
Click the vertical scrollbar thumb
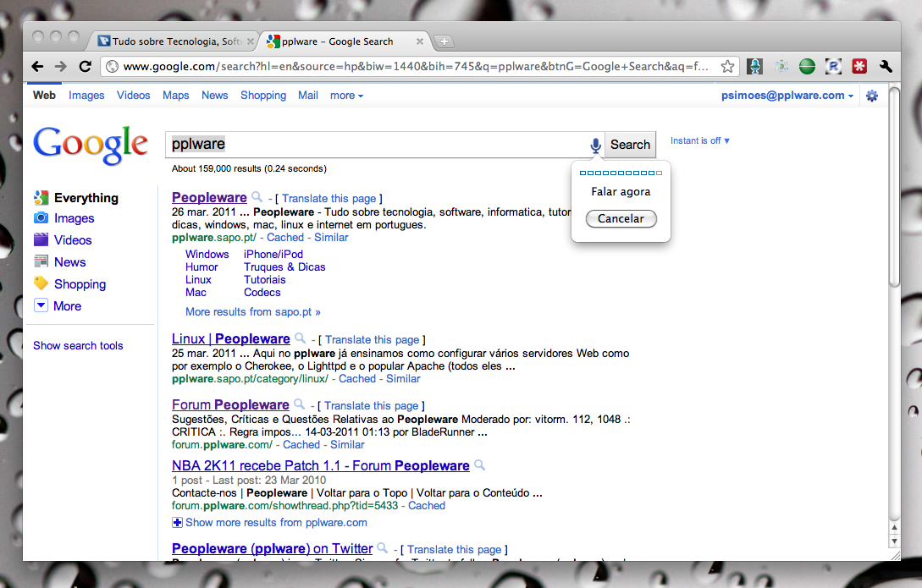tap(894, 187)
